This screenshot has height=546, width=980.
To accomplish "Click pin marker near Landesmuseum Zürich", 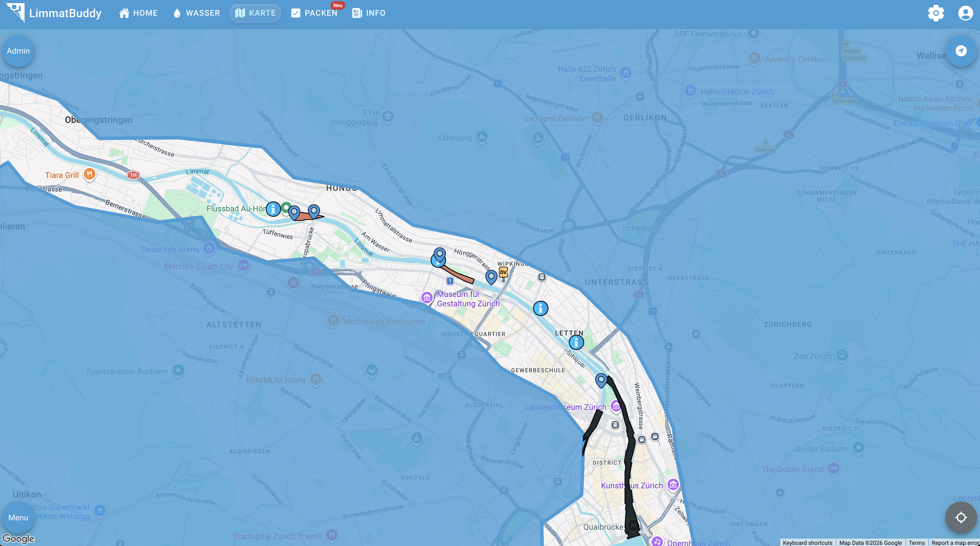I will tap(601, 380).
